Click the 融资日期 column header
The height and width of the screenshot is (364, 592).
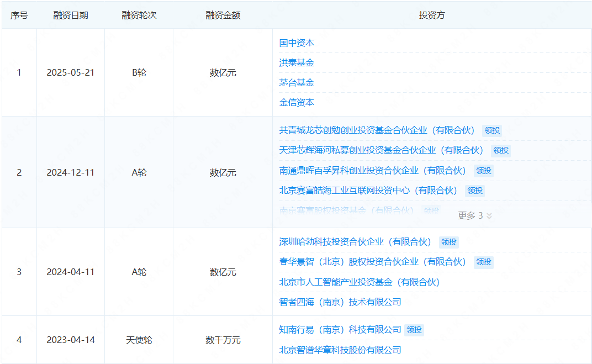71,15
